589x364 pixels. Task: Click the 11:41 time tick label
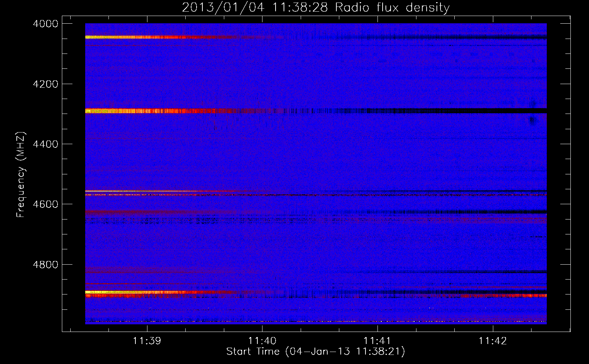[x=377, y=341]
